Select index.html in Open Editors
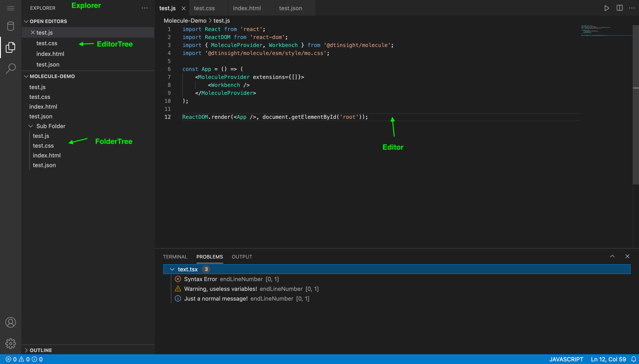Screen dimensions: 639x364 coord(88,54)
